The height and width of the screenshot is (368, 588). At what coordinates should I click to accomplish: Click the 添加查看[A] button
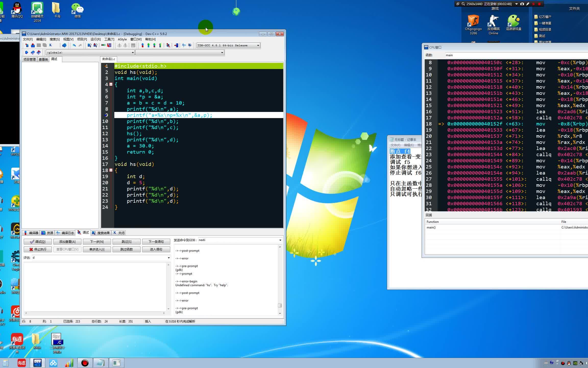point(67,241)
